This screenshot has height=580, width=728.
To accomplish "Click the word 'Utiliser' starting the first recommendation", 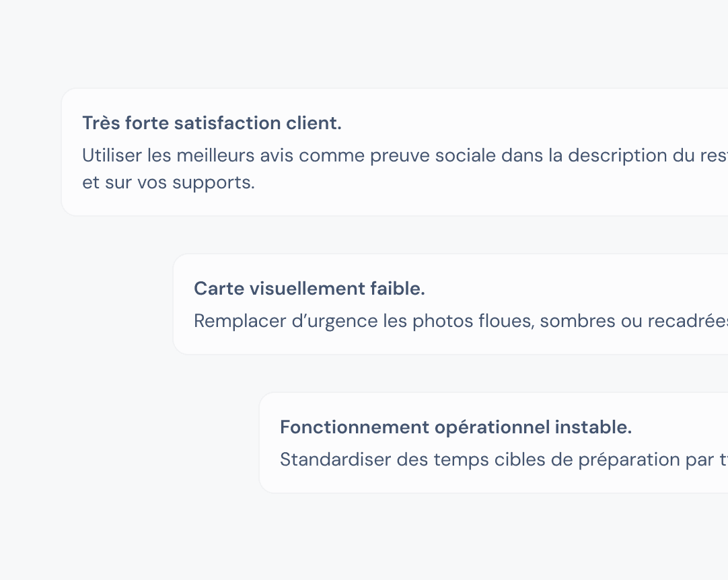I will [x=112, y=155].
